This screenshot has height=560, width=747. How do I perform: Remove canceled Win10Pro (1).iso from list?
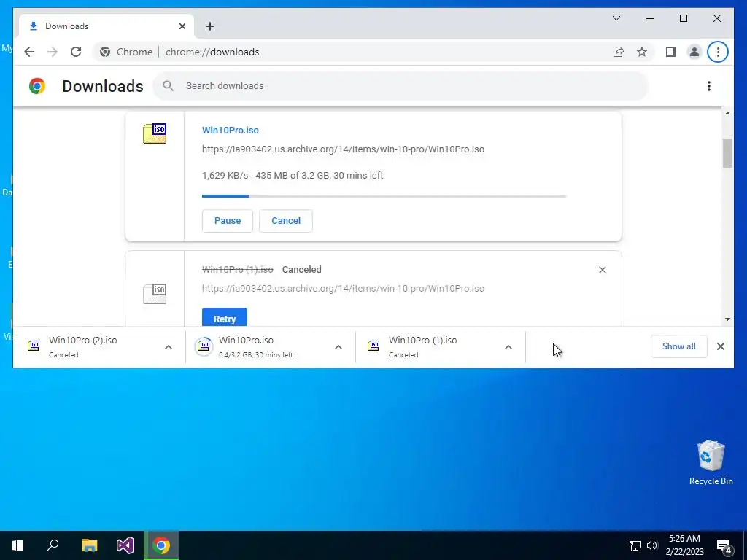(602, 270)
